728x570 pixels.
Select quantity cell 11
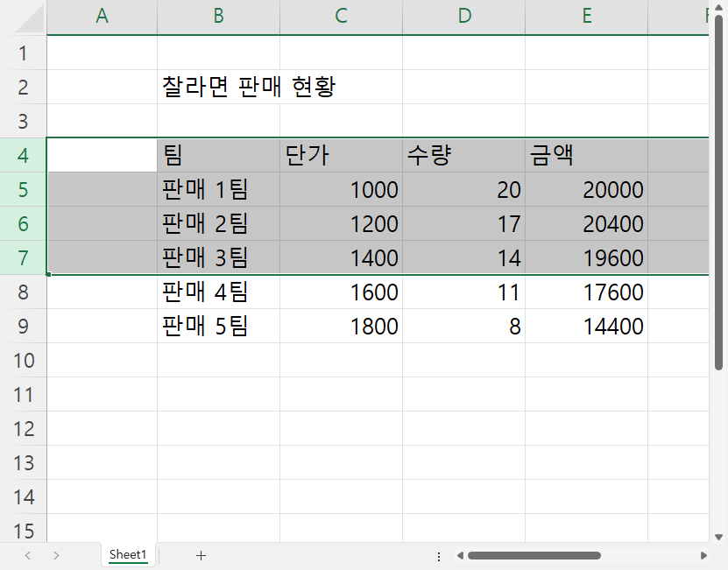point(463,292)
